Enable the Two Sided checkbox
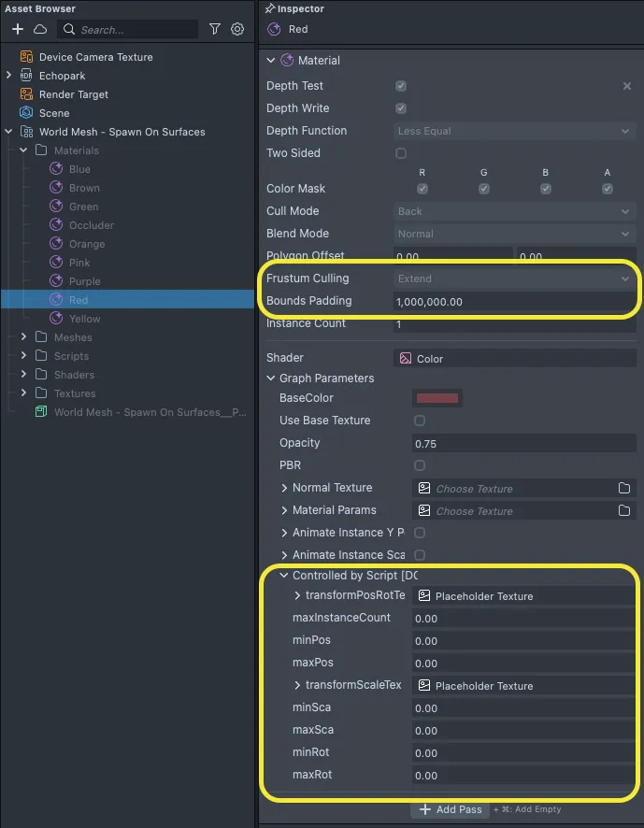 401,153
